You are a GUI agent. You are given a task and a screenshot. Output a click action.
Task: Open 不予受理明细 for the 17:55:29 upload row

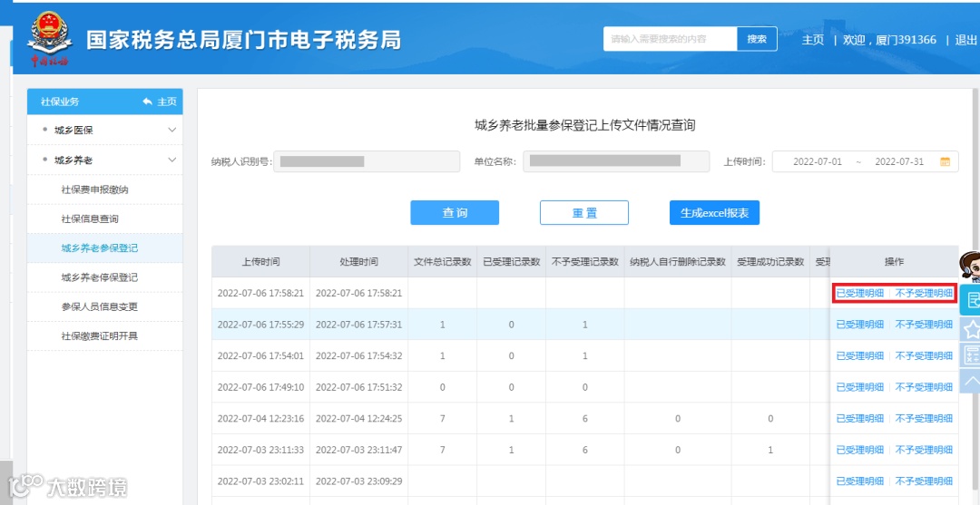[924, 324]
